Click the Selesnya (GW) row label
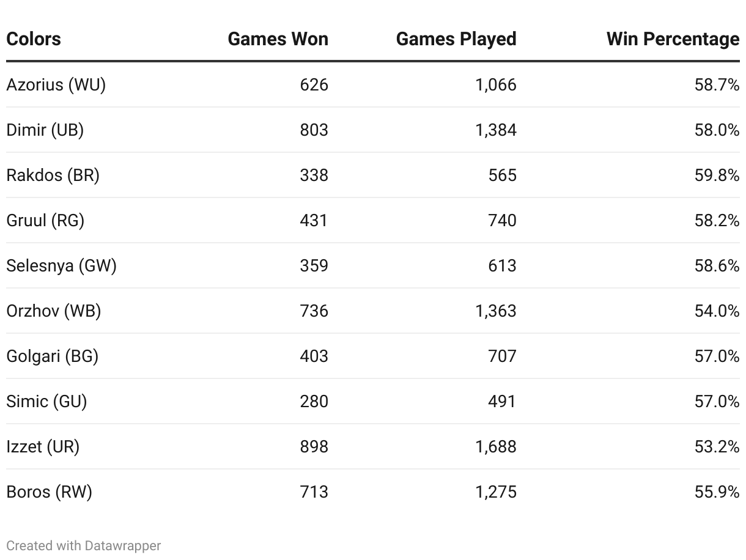746x560 pixels. 61,266
